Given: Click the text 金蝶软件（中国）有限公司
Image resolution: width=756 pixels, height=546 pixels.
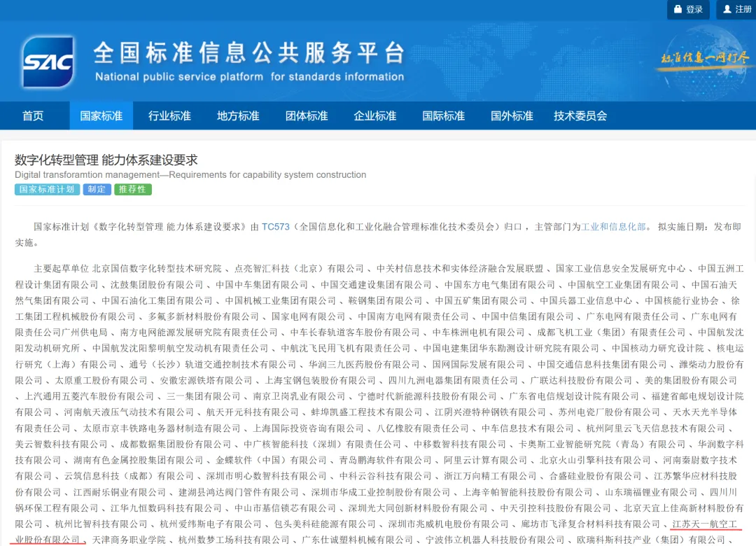Looking at the screenshot, I should [x=271, y=460].
